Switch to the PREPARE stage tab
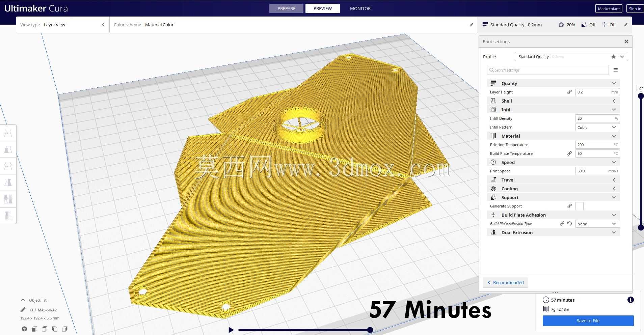Screen dimensions: 644x335 286,8
